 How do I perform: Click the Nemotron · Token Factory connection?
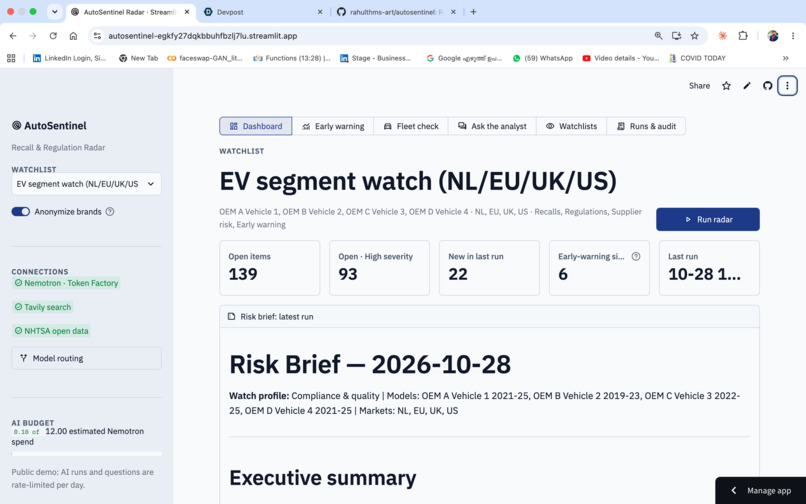pos(66,283)
